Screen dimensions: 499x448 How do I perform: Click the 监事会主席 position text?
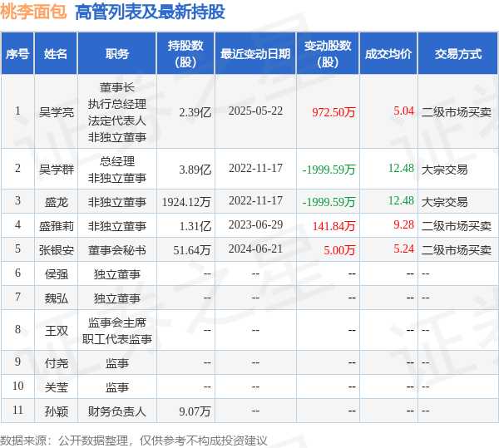117,322
